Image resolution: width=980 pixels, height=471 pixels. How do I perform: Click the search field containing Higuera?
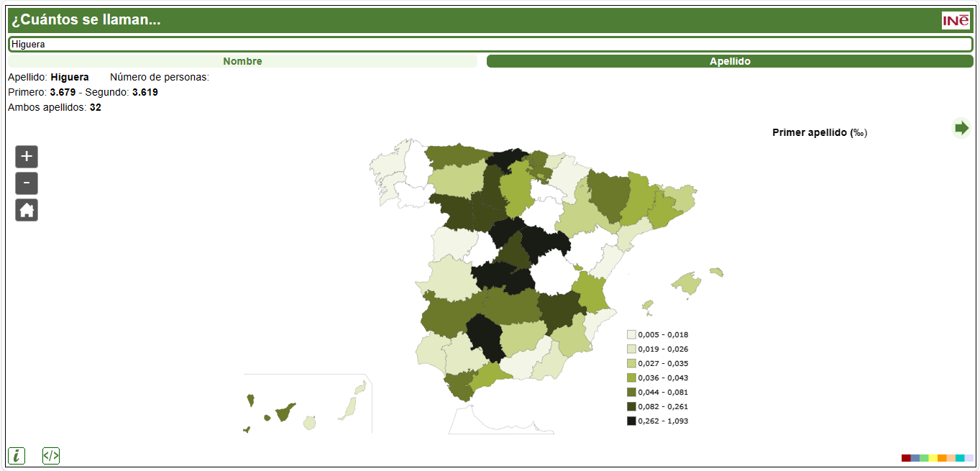pyautogui.click(x=490, y=44)
